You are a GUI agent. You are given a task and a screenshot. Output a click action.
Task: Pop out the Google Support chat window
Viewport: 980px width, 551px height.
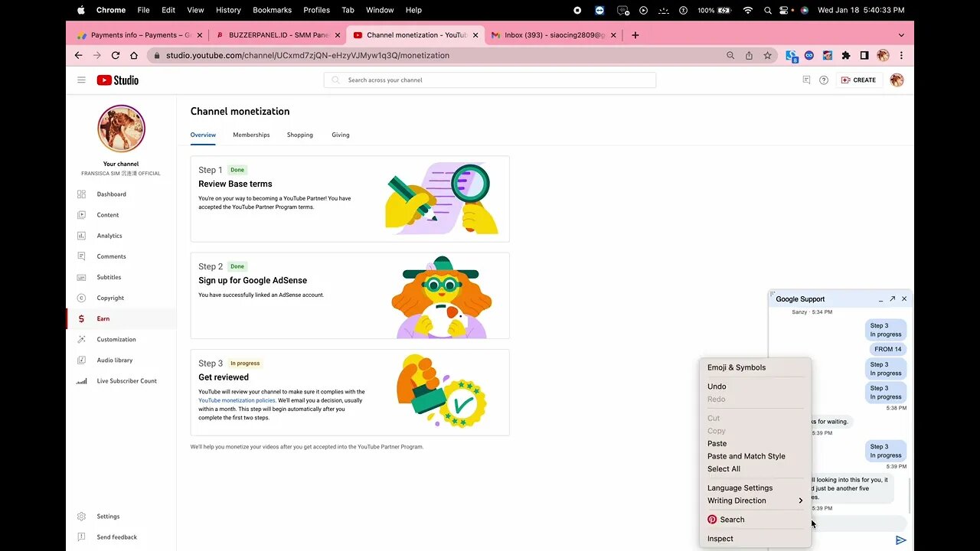click(x=892, y=299)
